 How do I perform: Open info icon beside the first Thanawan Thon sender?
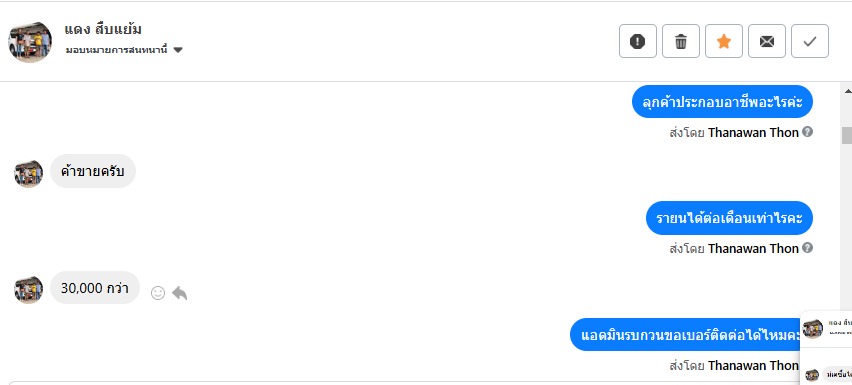pos(807,131)
